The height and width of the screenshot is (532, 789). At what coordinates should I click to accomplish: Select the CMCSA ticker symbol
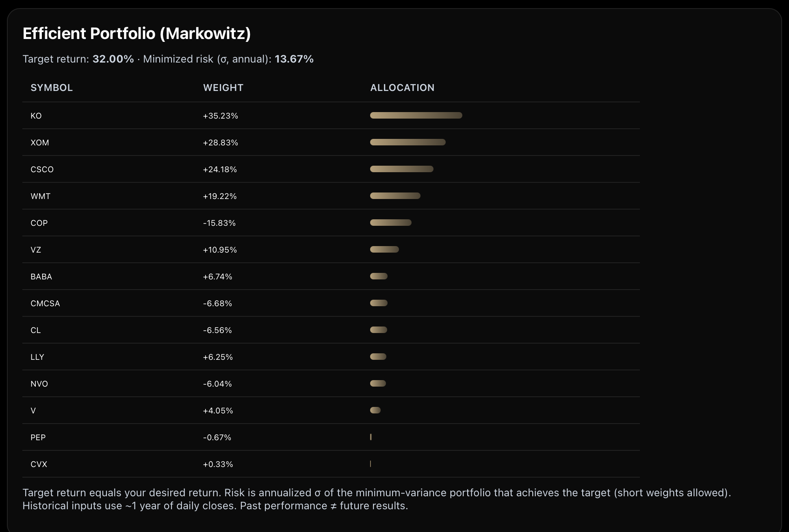tap(46, 303)
